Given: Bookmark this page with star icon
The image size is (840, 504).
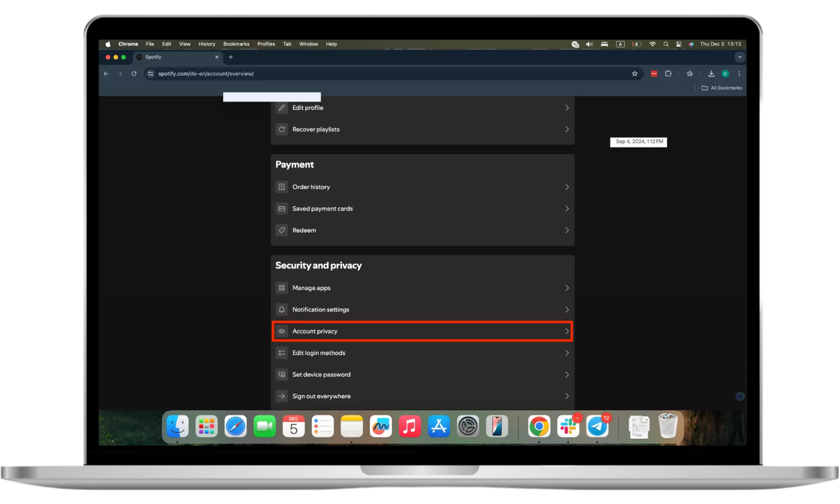Looking at the screenshot, I should tap(635, 74).
